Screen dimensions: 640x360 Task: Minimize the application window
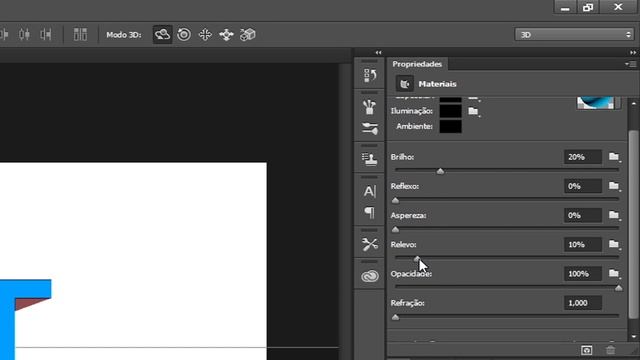565,7
